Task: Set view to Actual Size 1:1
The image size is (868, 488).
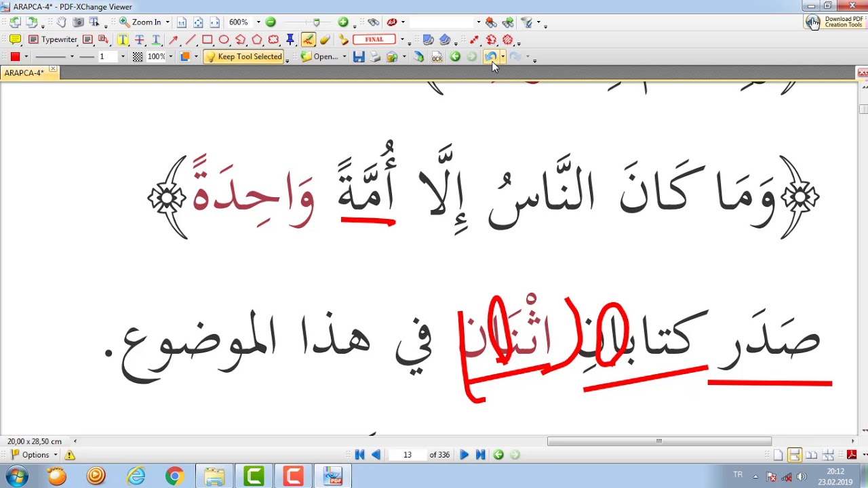Action: 182,22
